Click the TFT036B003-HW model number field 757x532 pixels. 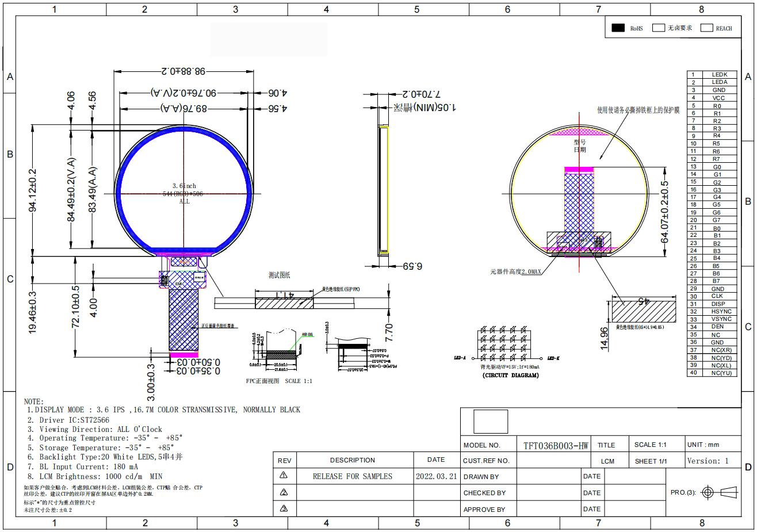[x=556, y=446]
